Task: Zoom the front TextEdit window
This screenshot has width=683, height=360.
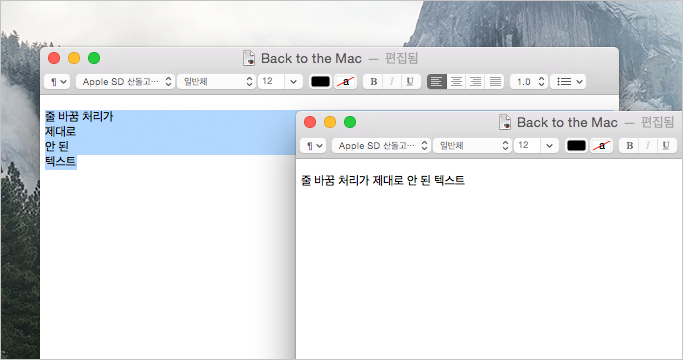Action: tap(350, 122)
